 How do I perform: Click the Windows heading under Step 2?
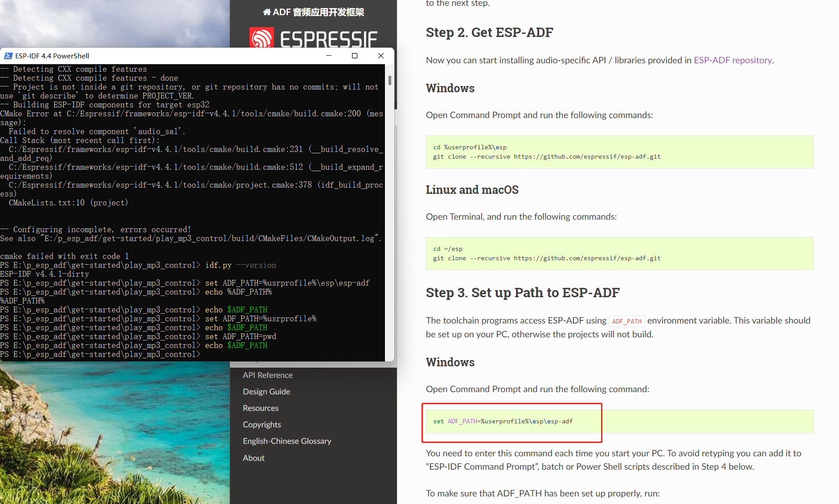[x=450, y=88]
